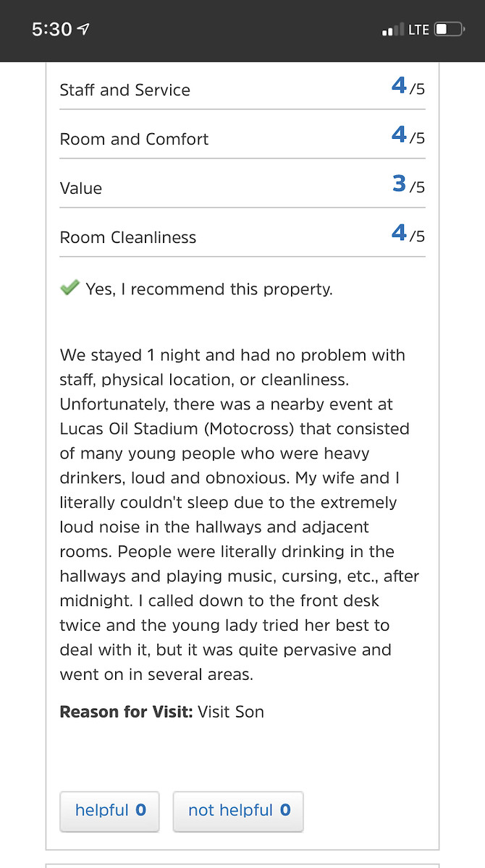485x868 pixels.
Task: Mark review as not helpful
Action: pos(238,811)
